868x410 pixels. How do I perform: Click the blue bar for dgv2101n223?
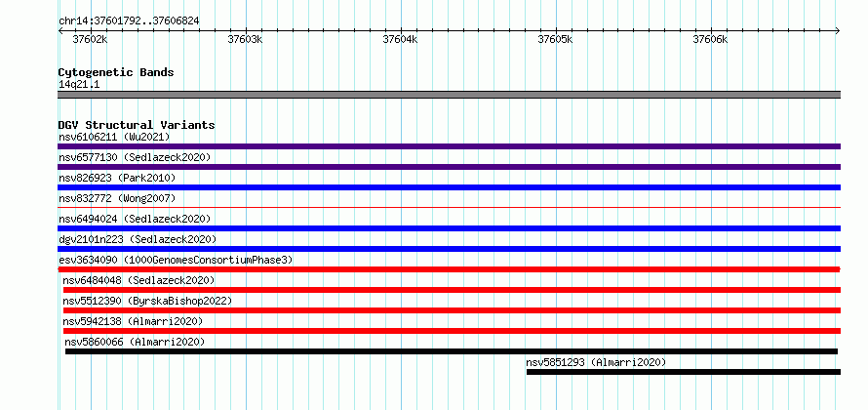point(449,249)
